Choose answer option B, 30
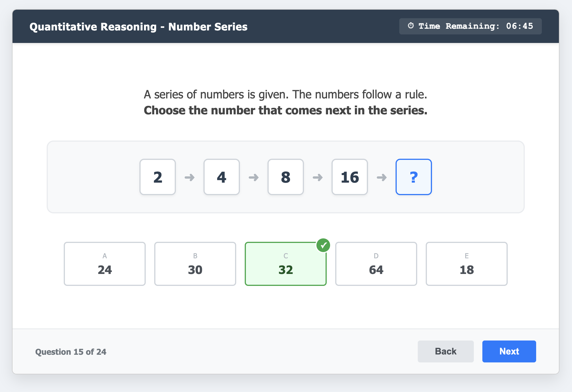572x392 pixels. 195,264
